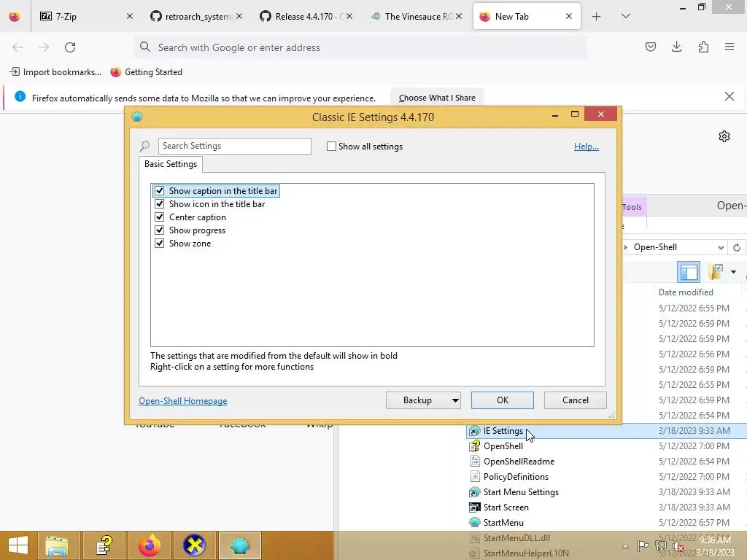The width and height of the screenshot is (747, 560).
Task: Visit the Open-Shell Homepage link
Action: pyautogui.click(x=182, y=401)
